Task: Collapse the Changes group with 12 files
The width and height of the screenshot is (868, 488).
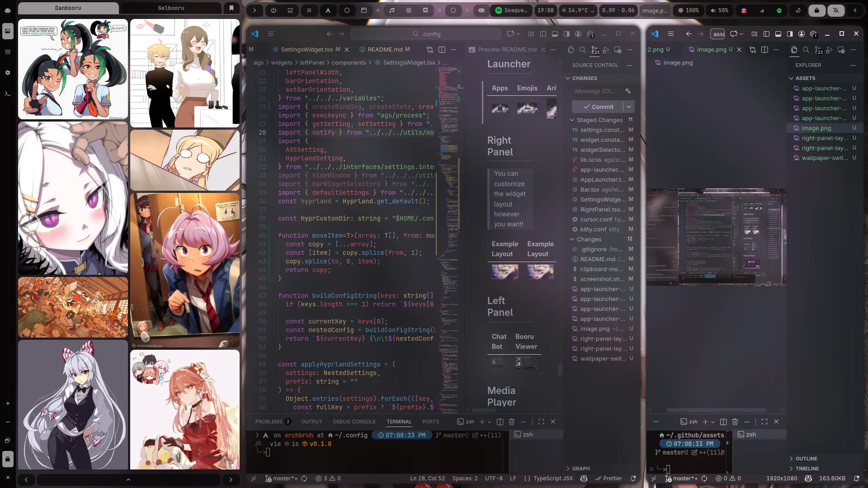Action: 572,239
